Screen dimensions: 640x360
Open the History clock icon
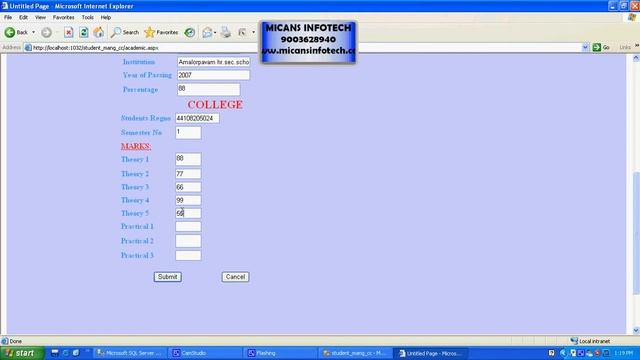click(189, 32)
